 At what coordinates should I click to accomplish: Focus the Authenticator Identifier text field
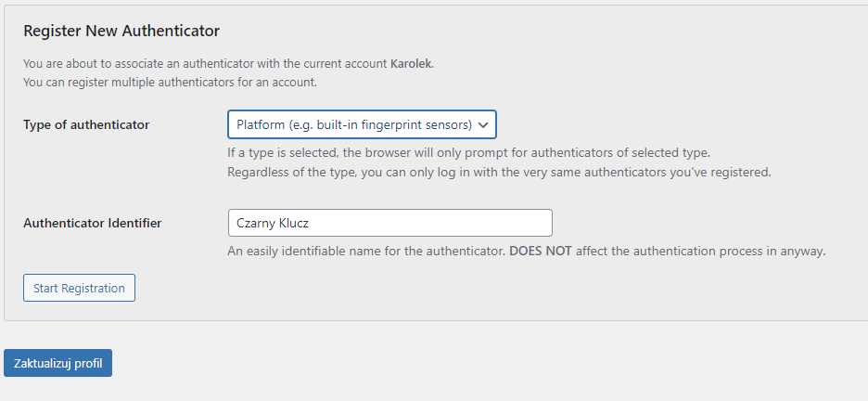tap(390, 223)
